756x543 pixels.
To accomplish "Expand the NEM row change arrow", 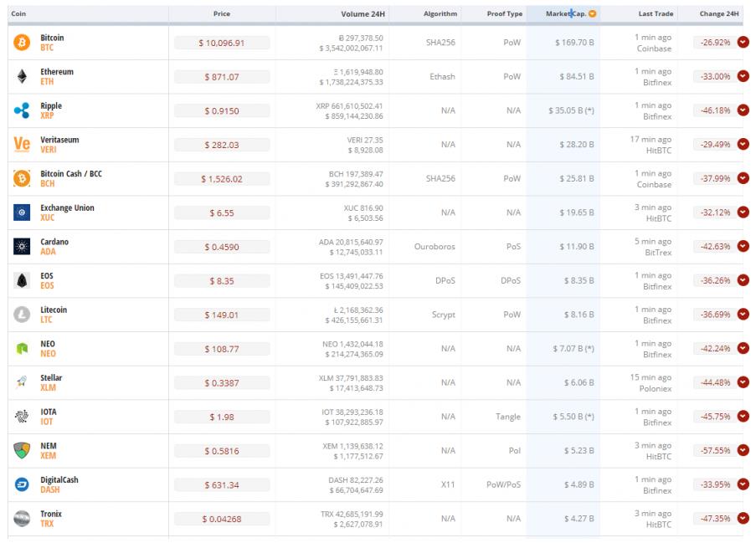I will point(743,450).
